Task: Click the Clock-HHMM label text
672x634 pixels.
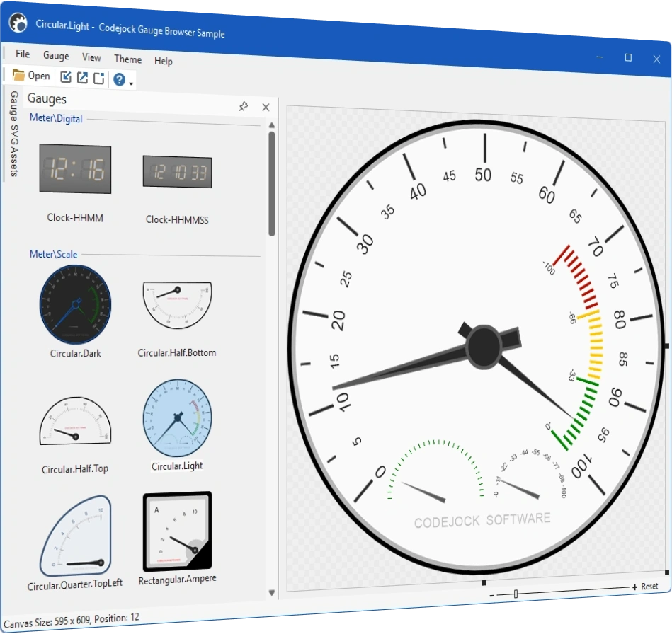Action: 75,218
